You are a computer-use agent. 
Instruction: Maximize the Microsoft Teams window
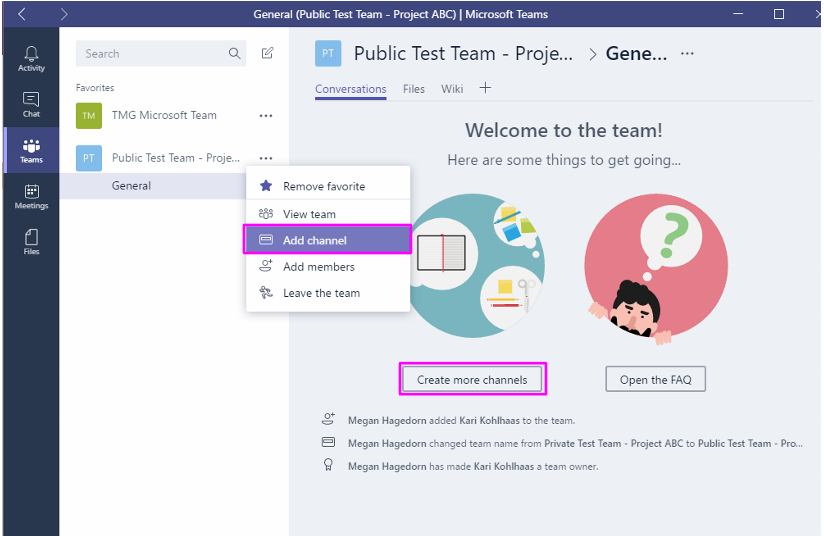point(779,14)
